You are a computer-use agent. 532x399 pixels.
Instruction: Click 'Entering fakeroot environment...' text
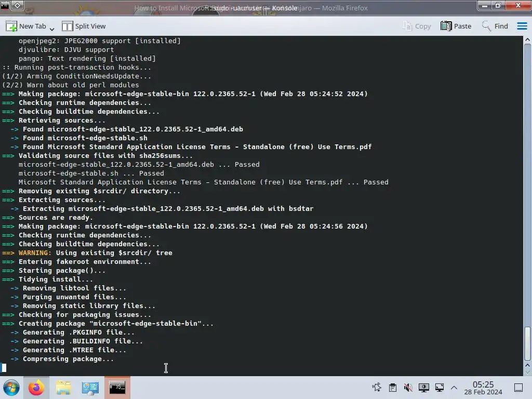[85, 262]
